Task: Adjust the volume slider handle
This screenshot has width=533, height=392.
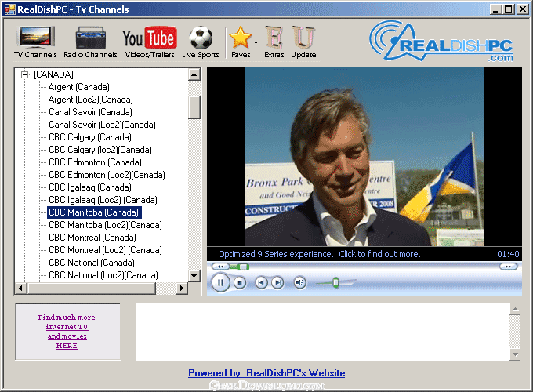Action: click(335, 282)
